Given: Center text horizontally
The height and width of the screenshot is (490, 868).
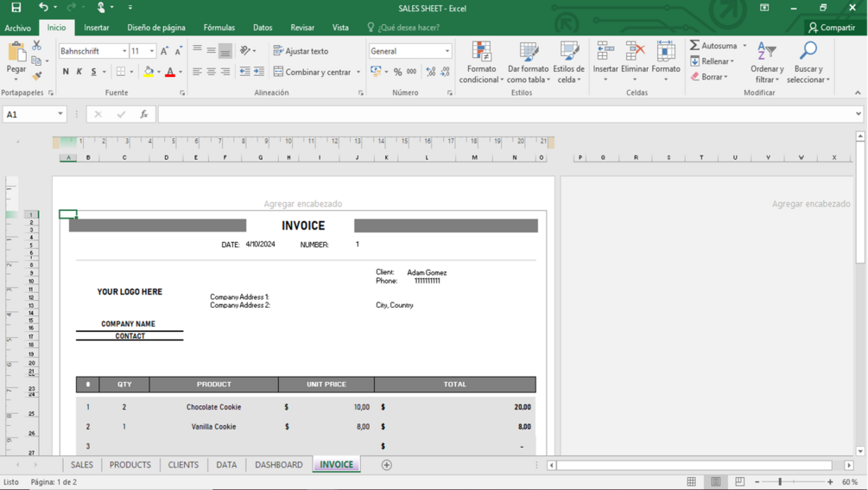Looking at the screenshot, I should pyautogui.click(x=211, y=72).
